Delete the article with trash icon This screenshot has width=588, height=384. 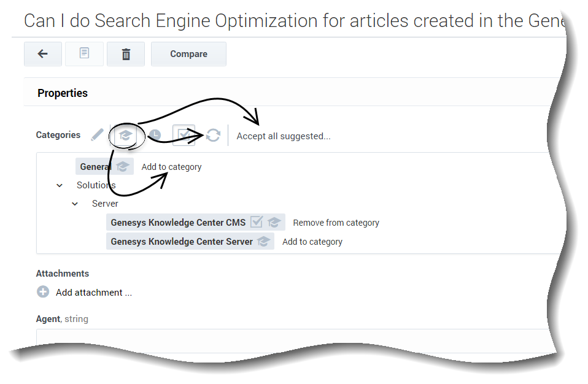click(126, 54)
